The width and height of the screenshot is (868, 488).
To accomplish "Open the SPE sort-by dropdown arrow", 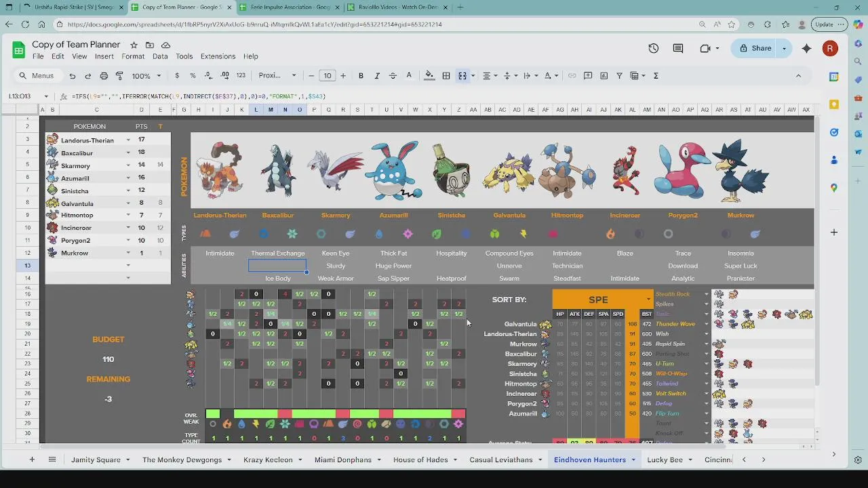I will (648, 300).
